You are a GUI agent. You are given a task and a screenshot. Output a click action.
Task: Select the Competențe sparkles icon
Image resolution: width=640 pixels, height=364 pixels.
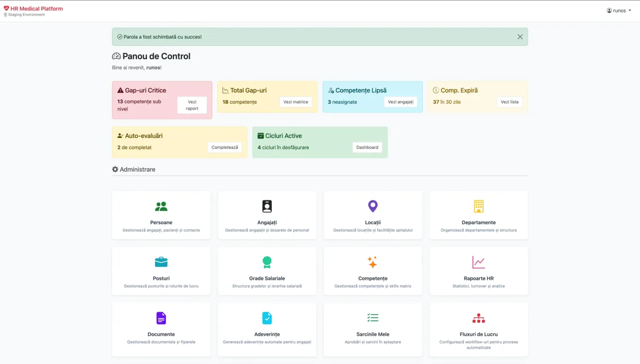coord(372,262)
